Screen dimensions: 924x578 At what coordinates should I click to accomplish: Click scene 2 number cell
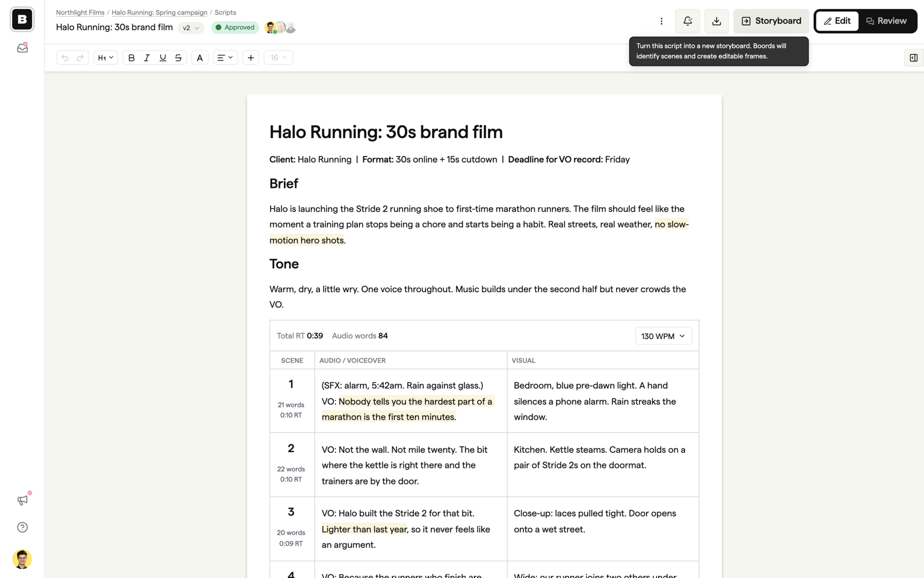click(291, 465)
